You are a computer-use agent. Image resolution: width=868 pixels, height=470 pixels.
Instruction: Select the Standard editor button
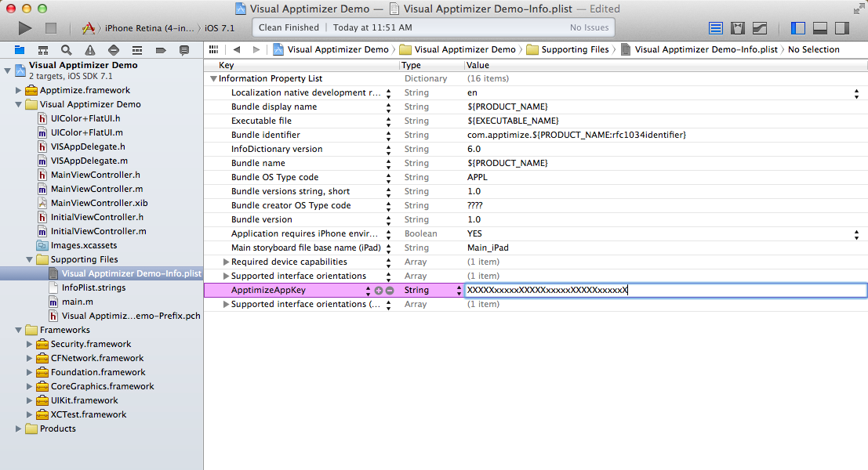pos(716,28)
